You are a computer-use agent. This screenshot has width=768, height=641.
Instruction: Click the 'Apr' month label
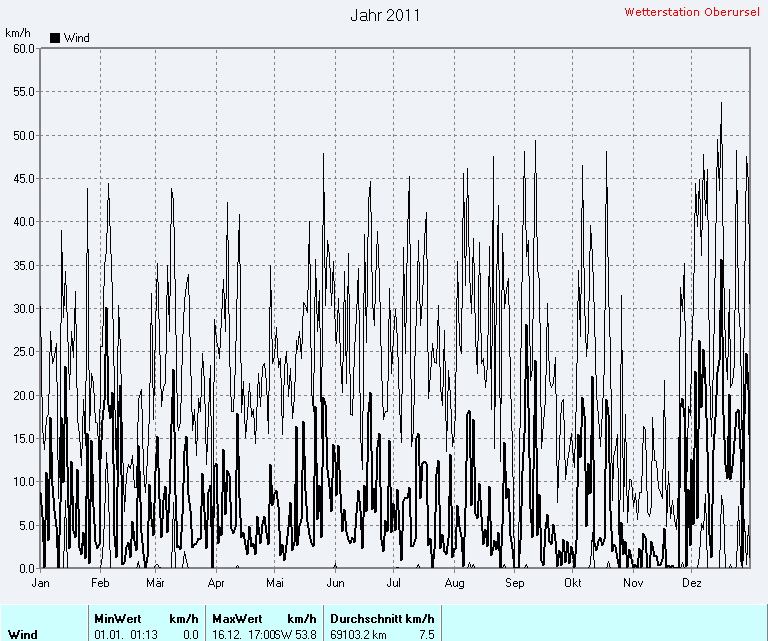click(216, 583)
